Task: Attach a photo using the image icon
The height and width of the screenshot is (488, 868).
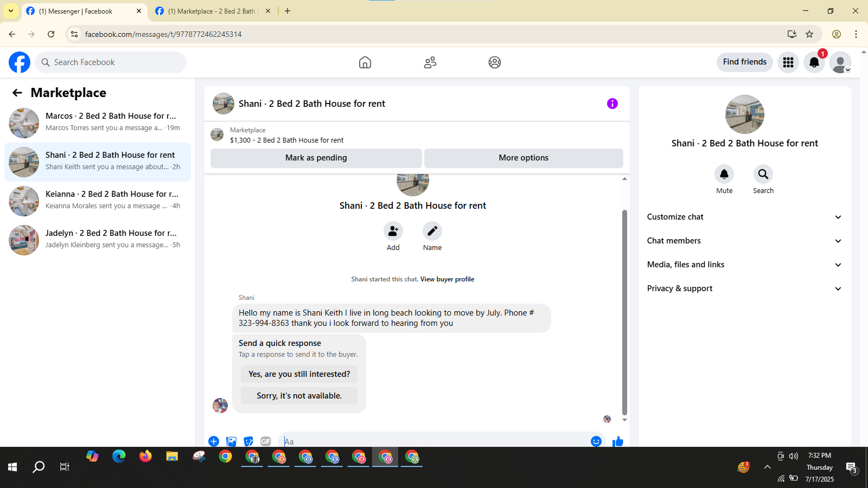Action: pyautogui.click(x=231, y=441)
